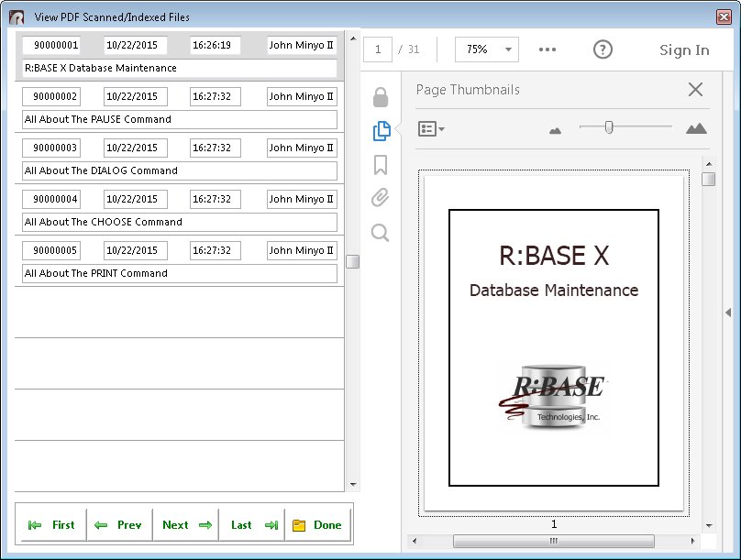Screen dimensions: 741x560
Task: Select the document ID 90000001 field
Action: point(51,45)
